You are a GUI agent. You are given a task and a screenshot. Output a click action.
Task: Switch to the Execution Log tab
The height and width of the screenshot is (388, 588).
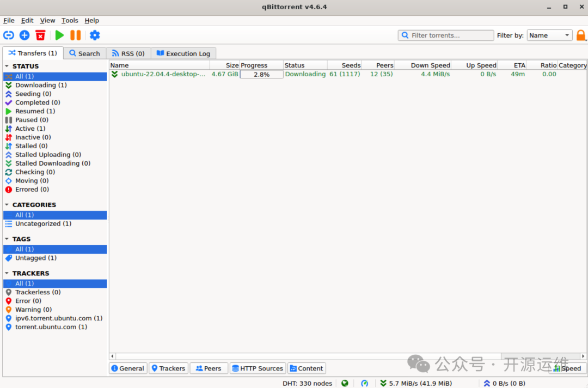pos(183,53)
